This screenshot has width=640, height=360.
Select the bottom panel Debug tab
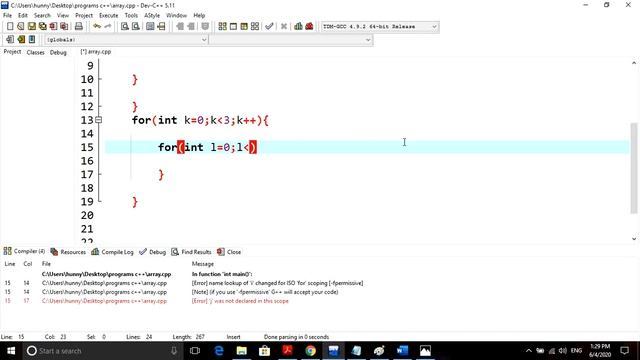[x=153, y=252]
